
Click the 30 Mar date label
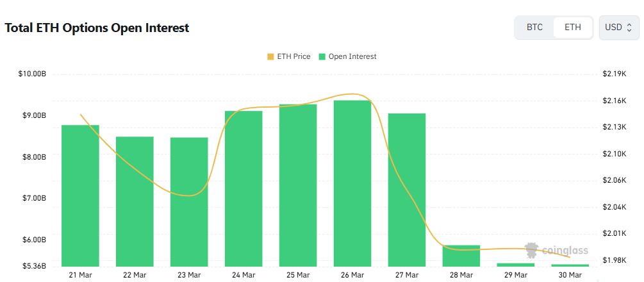click(x=570, y=275)
